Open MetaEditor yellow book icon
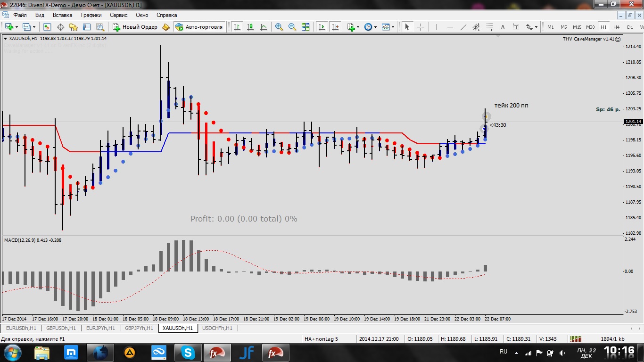Image resolution: width=644 pixels, height=362 pixels. [166, 27]
